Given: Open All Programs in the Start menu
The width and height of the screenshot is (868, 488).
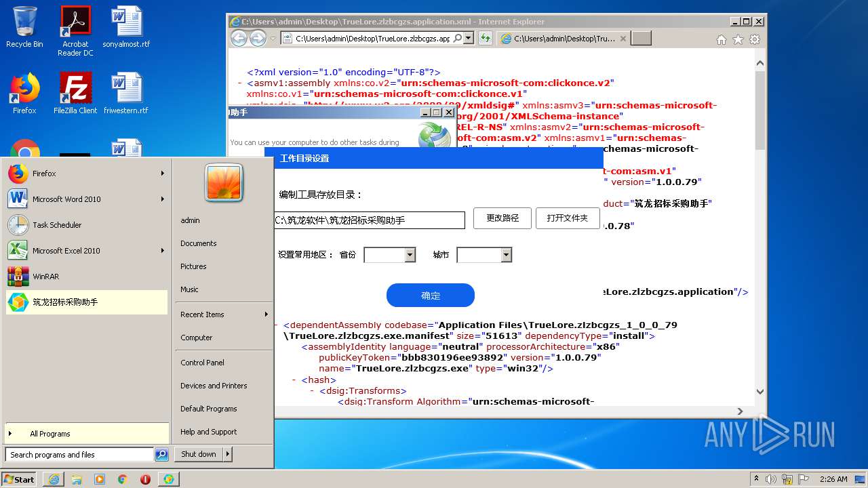Looking at the screenshot, I should click(x=87, y=434).
